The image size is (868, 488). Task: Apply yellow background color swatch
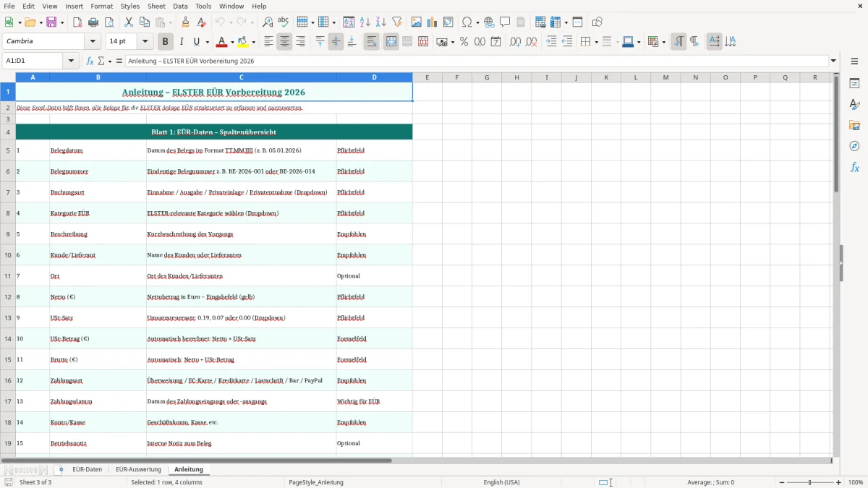(x=243, y=42)
